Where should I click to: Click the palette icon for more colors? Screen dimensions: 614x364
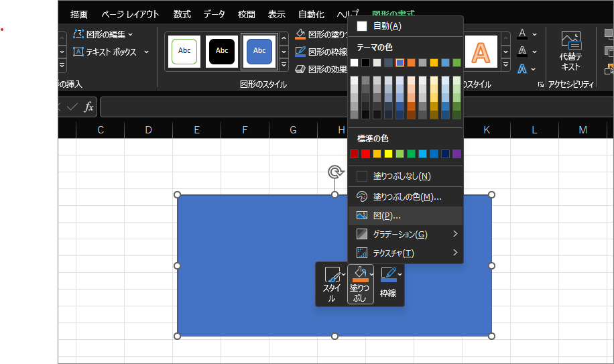point(362,196)
